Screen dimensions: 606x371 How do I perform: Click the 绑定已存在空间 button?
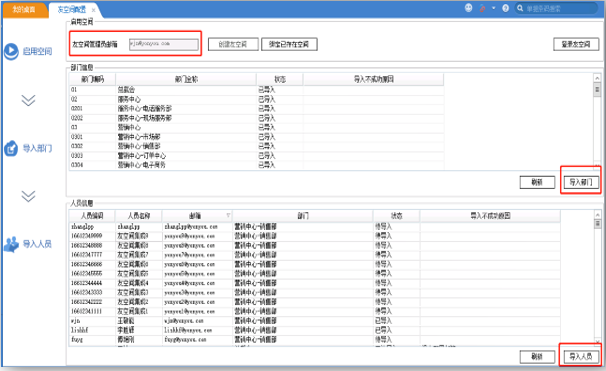(x=289, y=44)
